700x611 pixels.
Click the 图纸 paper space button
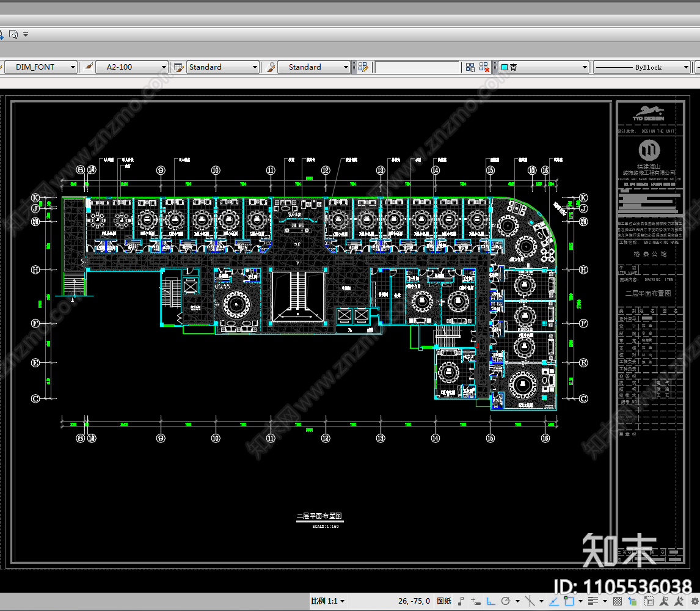tap(443, 601)
